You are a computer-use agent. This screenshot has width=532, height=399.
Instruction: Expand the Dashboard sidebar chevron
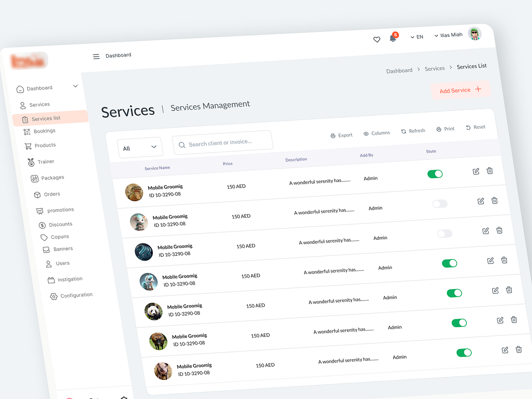click(75, 86)
